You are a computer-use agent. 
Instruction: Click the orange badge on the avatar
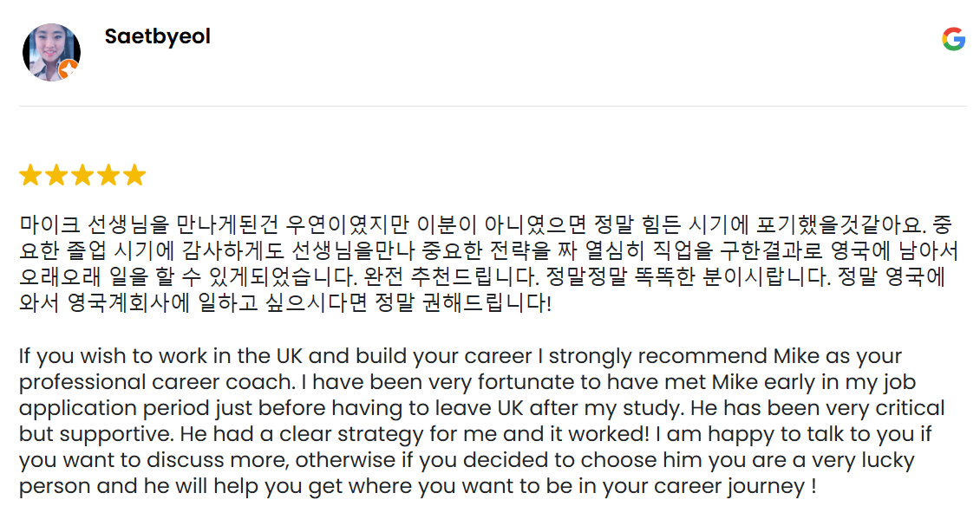(69, 68)
